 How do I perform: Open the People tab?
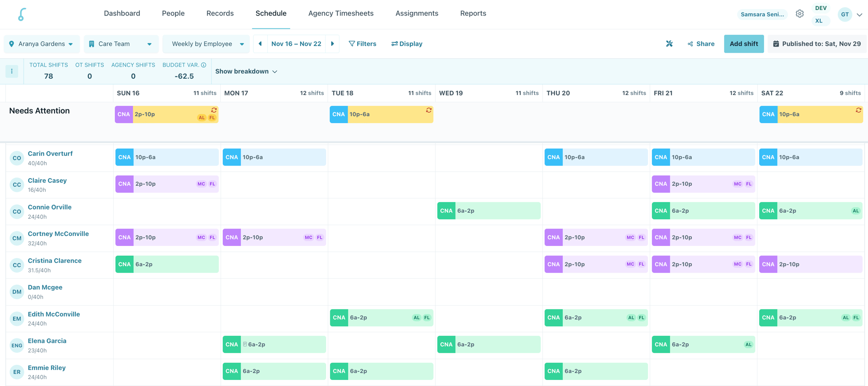click(173, 13)
